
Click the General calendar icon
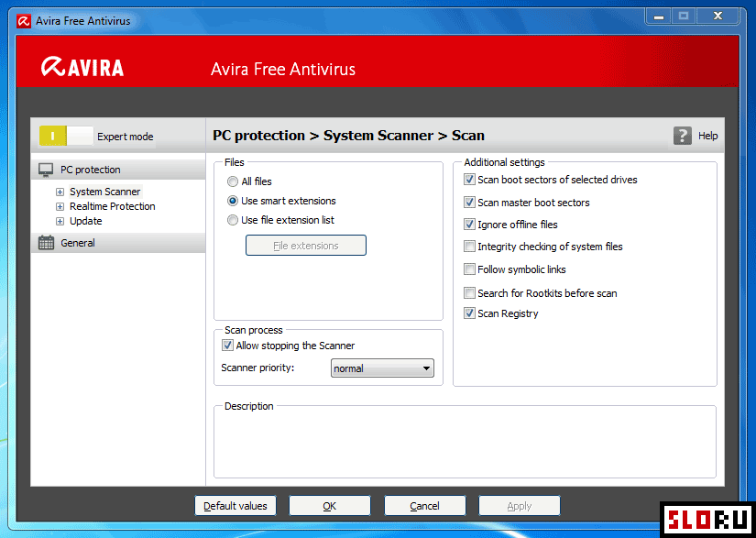tap(46, 243)
